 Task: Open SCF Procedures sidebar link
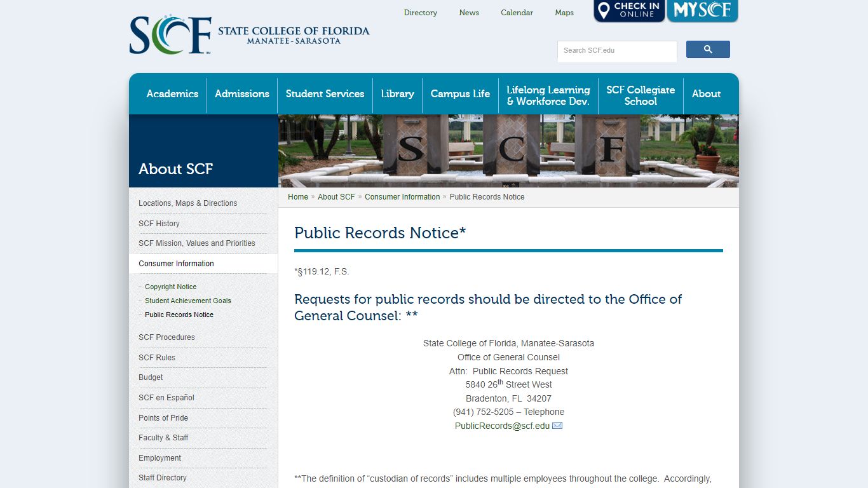click(x=166, y=337)
